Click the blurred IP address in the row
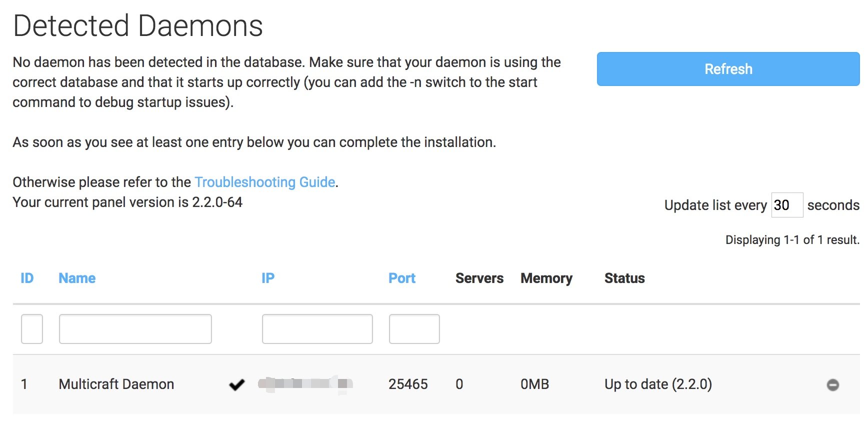The image size is (868, 435). [305, 384]
